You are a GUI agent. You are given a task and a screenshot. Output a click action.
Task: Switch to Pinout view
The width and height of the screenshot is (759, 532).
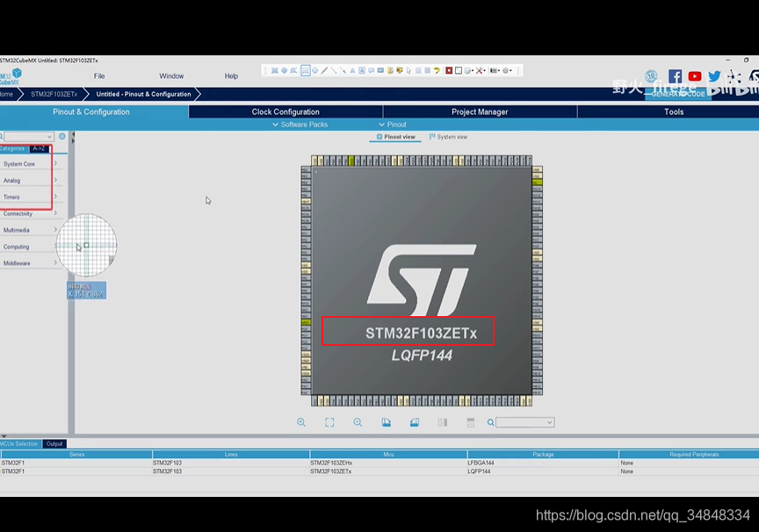coord(396,137)
